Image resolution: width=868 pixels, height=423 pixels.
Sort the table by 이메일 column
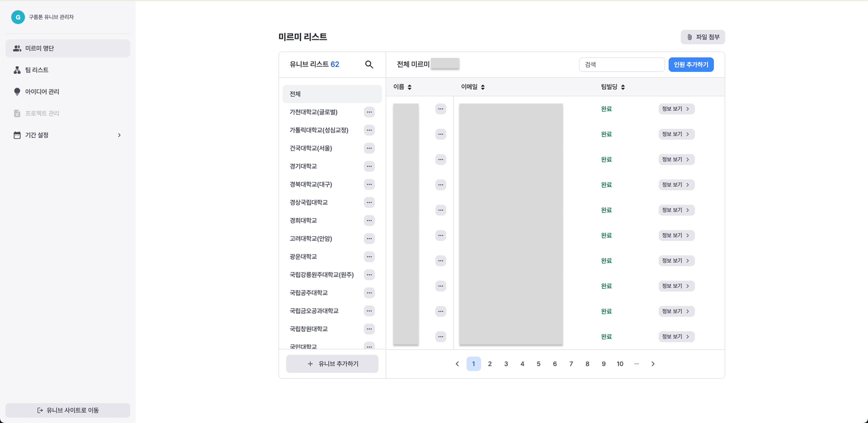483,87
